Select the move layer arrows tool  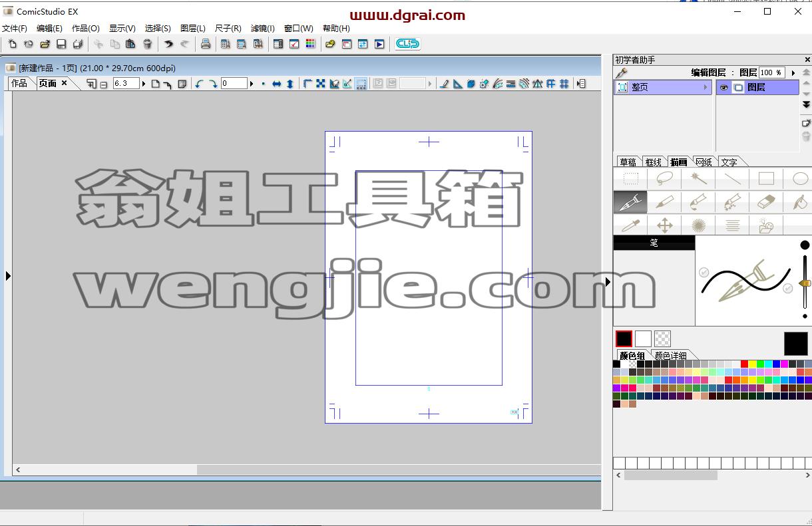664,225
